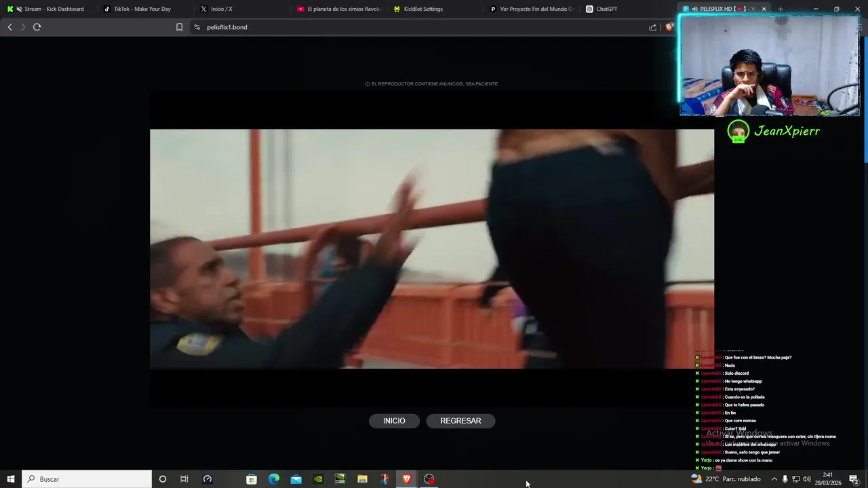Click the REGRESAR button

[x=460, y=421]
